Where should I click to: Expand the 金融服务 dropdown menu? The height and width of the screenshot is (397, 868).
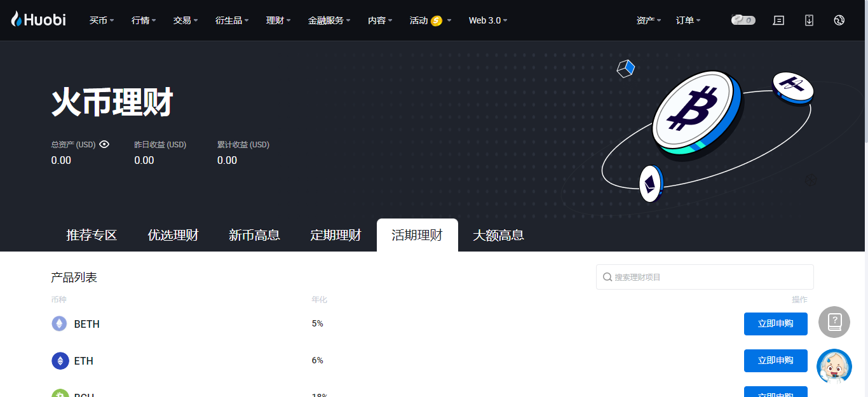point(329,20)
